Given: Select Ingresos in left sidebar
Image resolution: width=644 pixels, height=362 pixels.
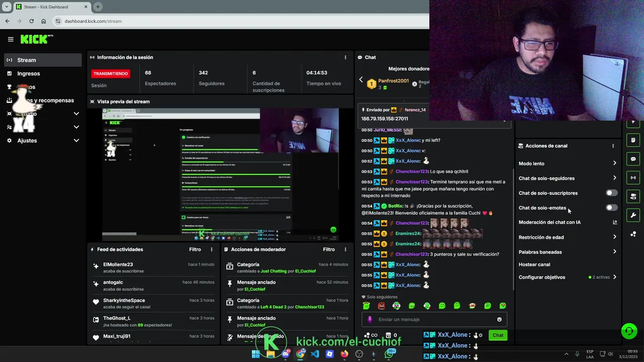Looking at the screenshot, I should pyautogui.click(x=43, y=73).
